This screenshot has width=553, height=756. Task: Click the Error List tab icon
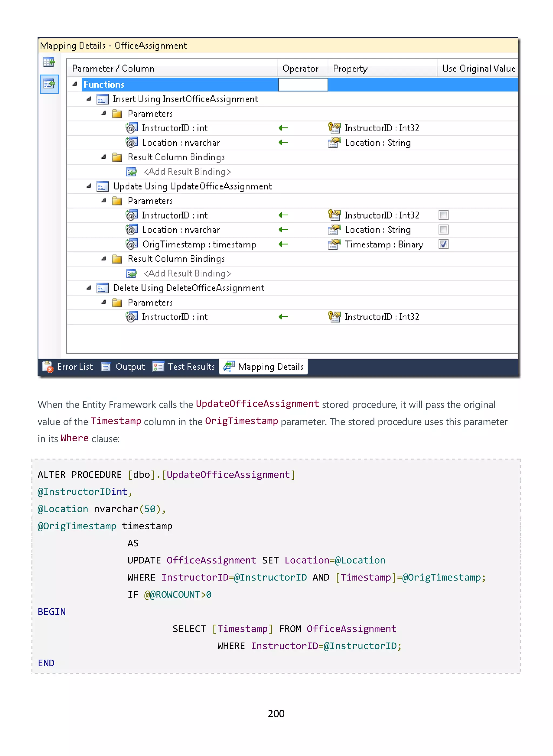(48, 367)
